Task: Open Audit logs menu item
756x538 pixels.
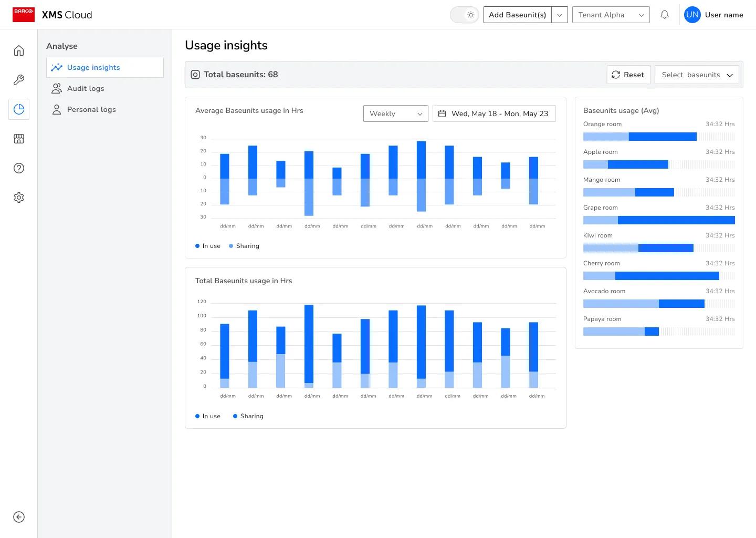Action: 86,88
